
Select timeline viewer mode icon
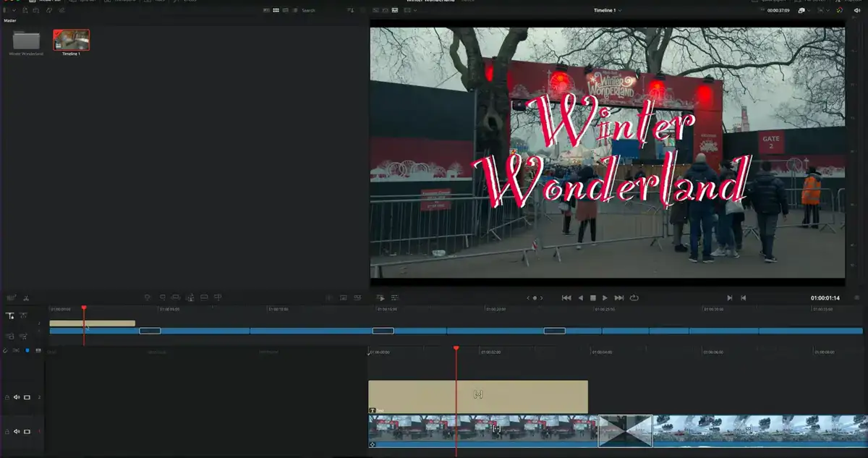click(395, 10)
